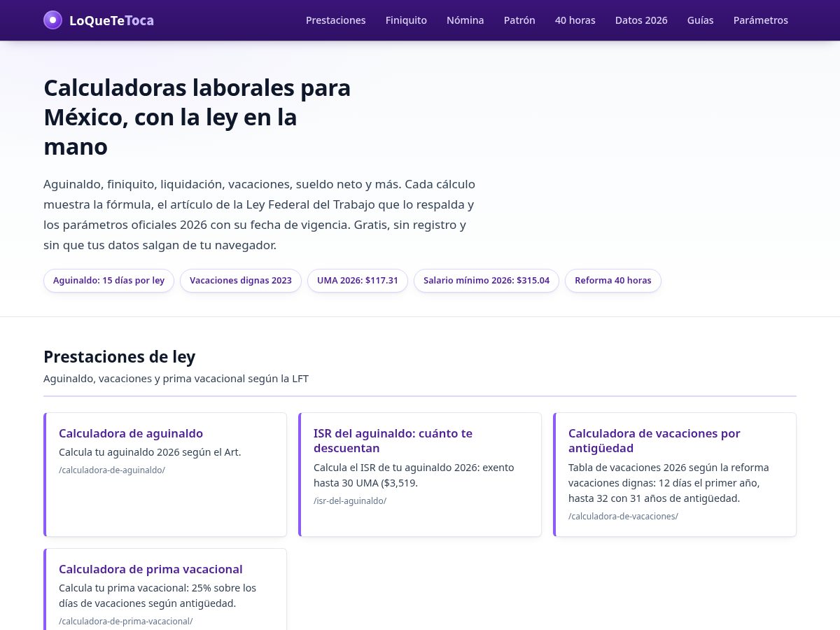840x630 pixels.
Task: Open the Calculadora de aguinaldo card title
Action: [131, 433]
